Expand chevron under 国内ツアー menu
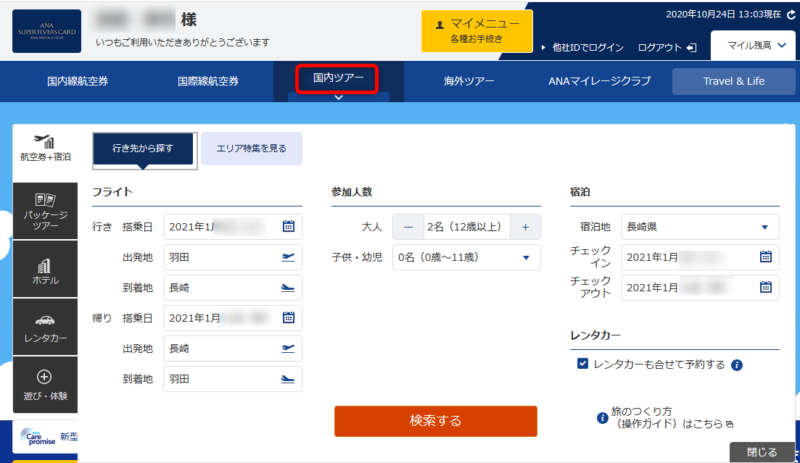Viewport: 800px width, 463px height. [339, 97]
